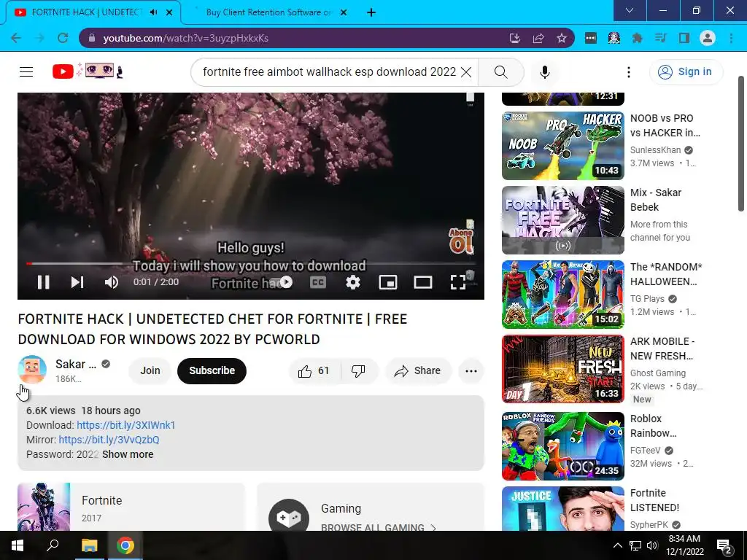This screenshot has width=747, height=560.
Task: Open YouTube settings three-dot menu
Action: click(629, 72)
